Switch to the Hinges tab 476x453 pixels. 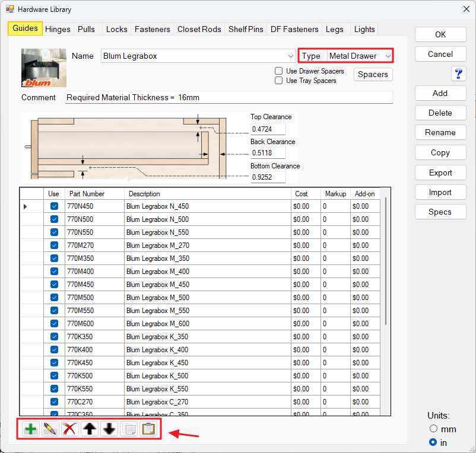click(58, 30)
